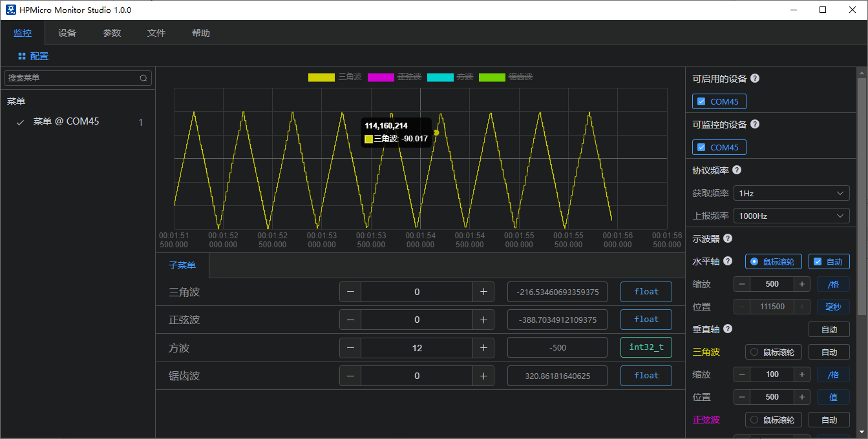Click float type button for 正弦波
Viewport: 868px width, 439px height.
click(646, 320)
